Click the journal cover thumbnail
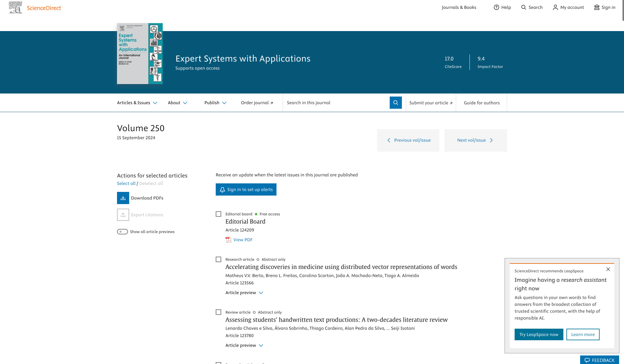This screenshot has height=364, width=624. [140, 54]
